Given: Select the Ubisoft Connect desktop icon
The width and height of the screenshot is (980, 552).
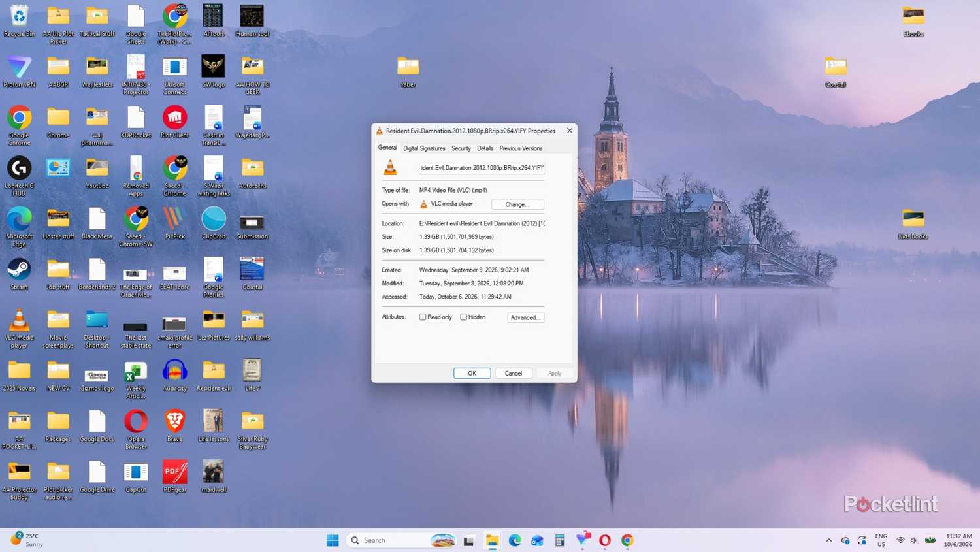Looking at the screenshot, I should pos(174,74).
